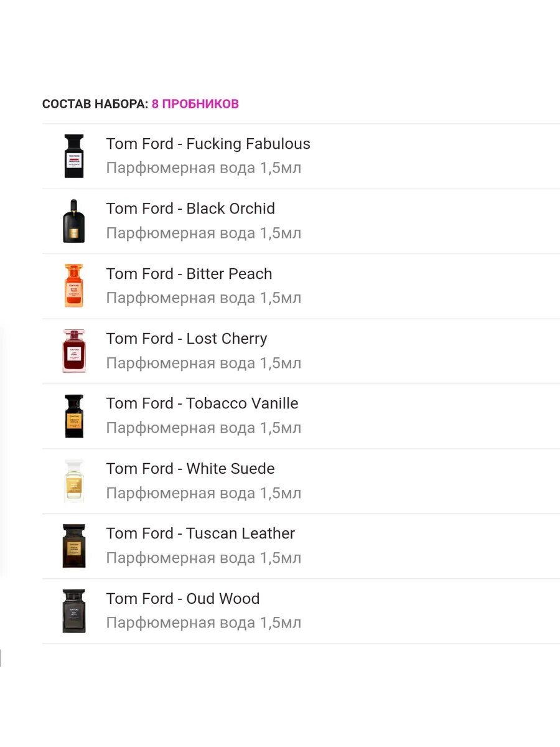
Task: Open the Tobacco Vanille bottle thumbnail
Action: 74,416
